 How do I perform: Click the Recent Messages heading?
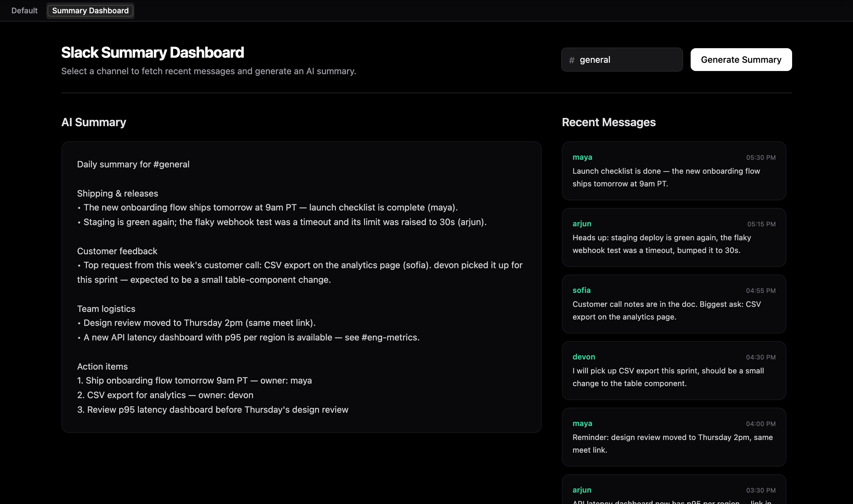[x=609, y=122]
